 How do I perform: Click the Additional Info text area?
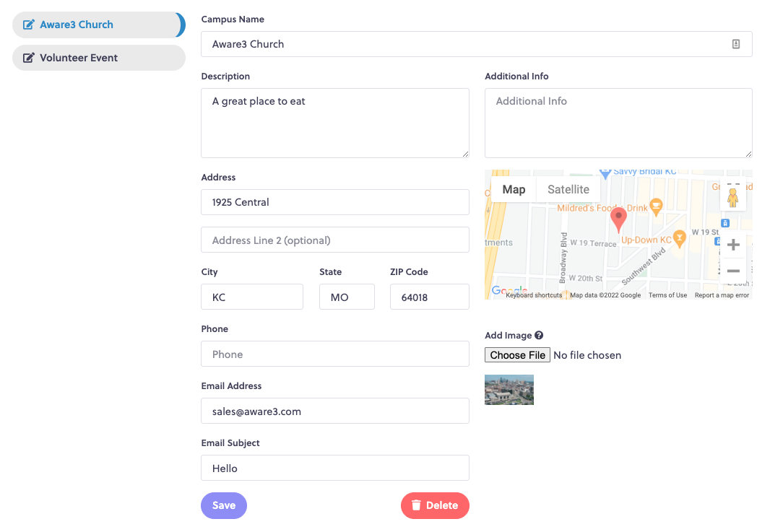pos(618,123)
